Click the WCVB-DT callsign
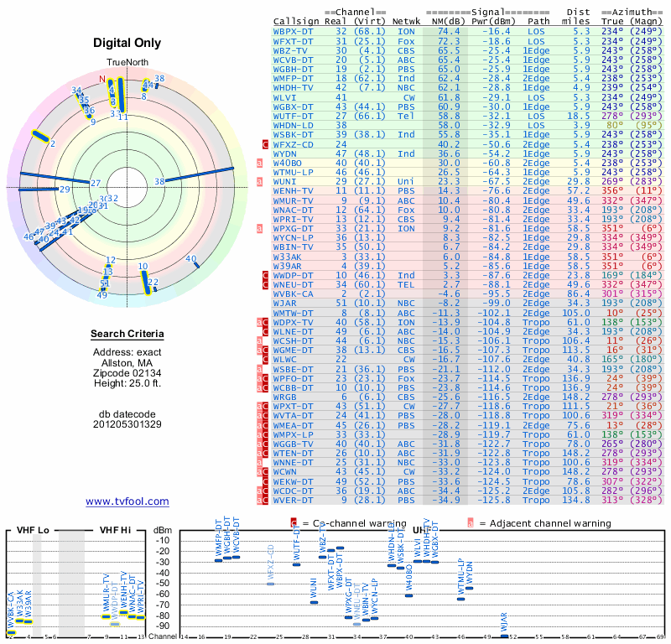Screen dimensions: 671x644 [293, 60]
